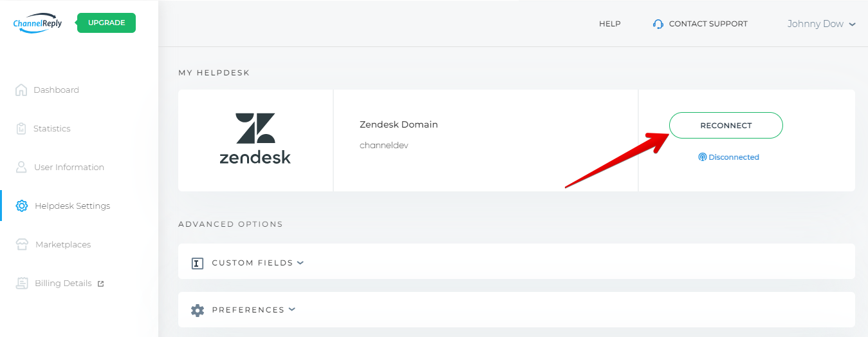Click the Preferences gear icon

pyautogui.click(x=198, y=310)
